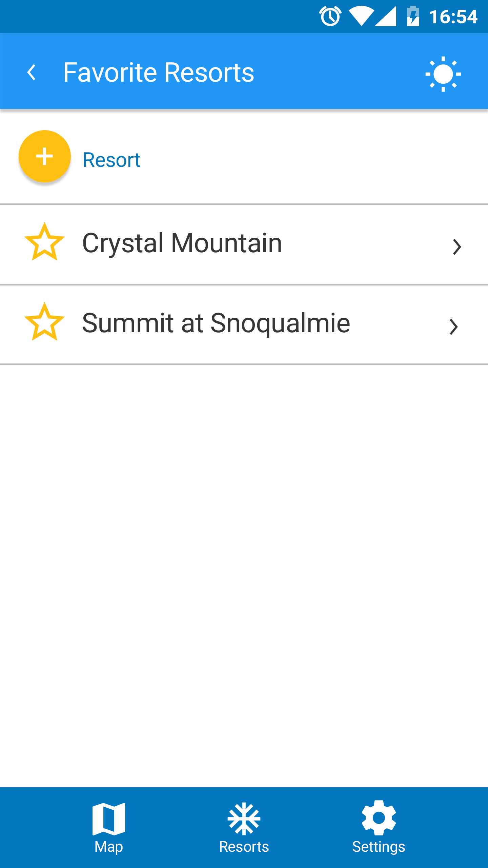Viewport: 488px width, 868px height.
Task: Switch to the Resorts tab label
Action: click(x=244, y=847)
